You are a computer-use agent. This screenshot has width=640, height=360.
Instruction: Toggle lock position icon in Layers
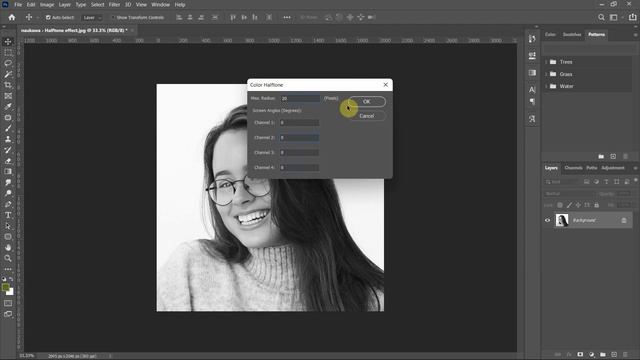coord(578,205)
